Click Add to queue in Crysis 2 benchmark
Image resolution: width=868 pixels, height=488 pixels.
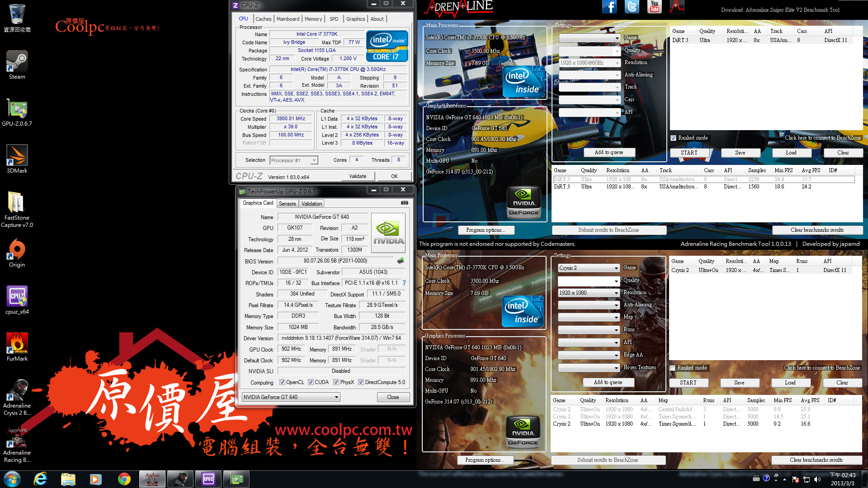pos(608,382)
